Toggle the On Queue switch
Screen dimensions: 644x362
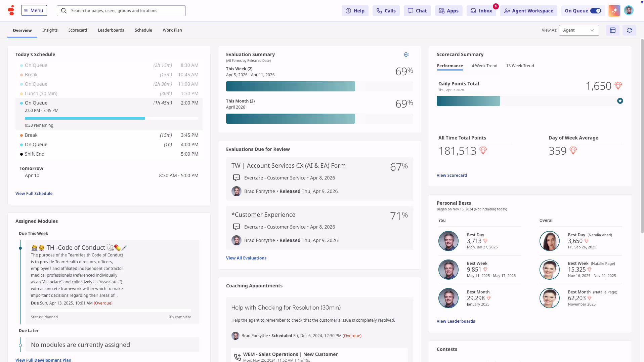point(596,11)
